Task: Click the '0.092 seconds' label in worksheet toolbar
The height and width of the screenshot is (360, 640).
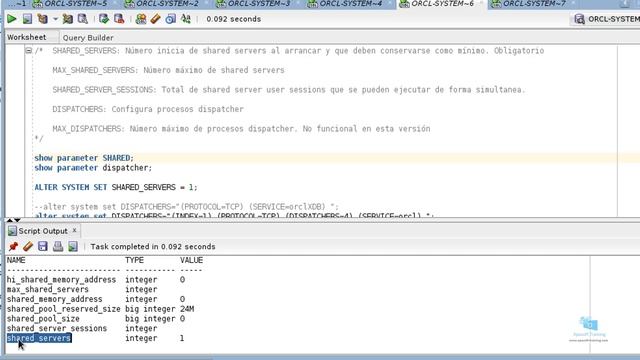Action: 233,19
